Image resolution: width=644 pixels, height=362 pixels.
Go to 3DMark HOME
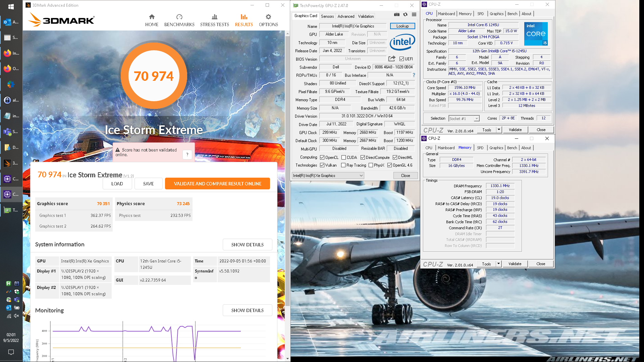(152, 20)
